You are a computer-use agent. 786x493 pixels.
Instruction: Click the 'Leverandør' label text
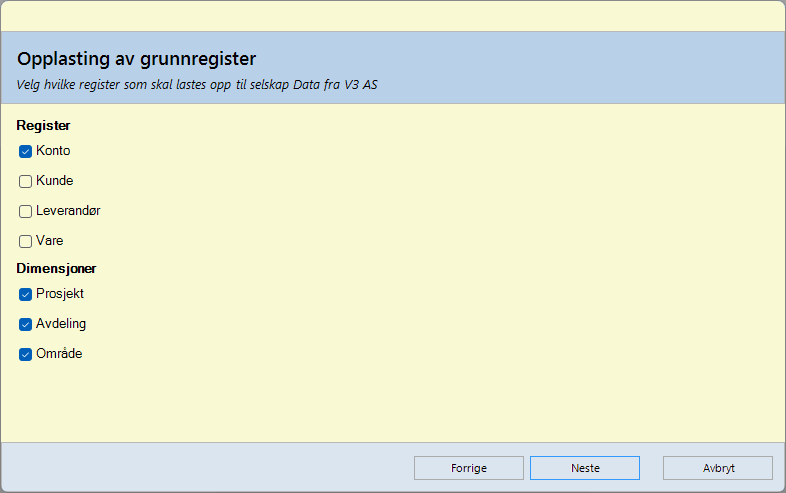pos(68,211)
